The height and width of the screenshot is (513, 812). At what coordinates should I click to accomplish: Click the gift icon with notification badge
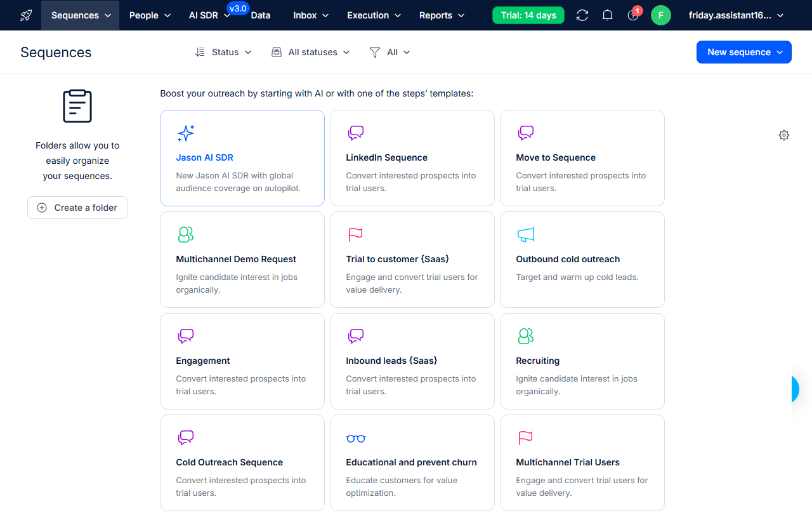pyautogui.click(x=632, y=15)
